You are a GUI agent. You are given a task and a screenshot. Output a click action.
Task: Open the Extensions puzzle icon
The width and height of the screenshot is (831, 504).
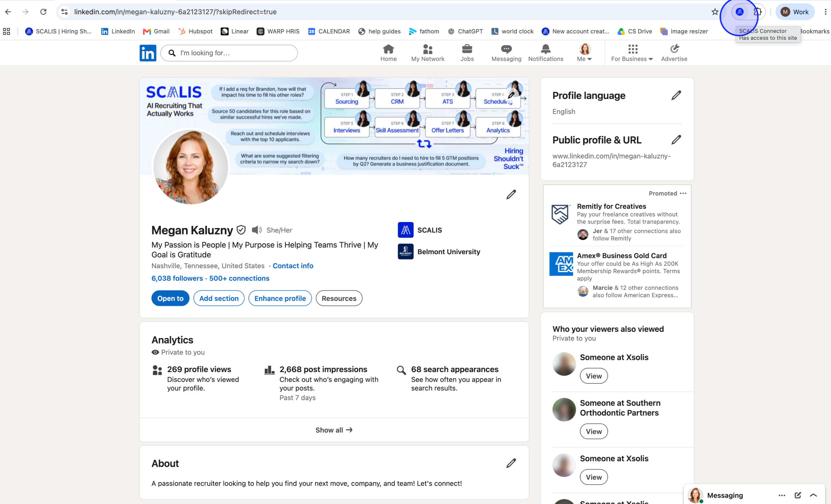(758, 12)
